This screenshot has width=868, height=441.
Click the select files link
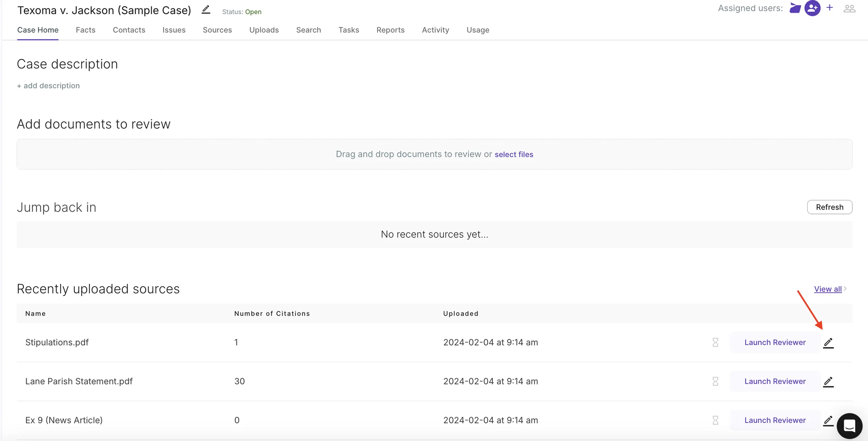click(x=514, y=154)
